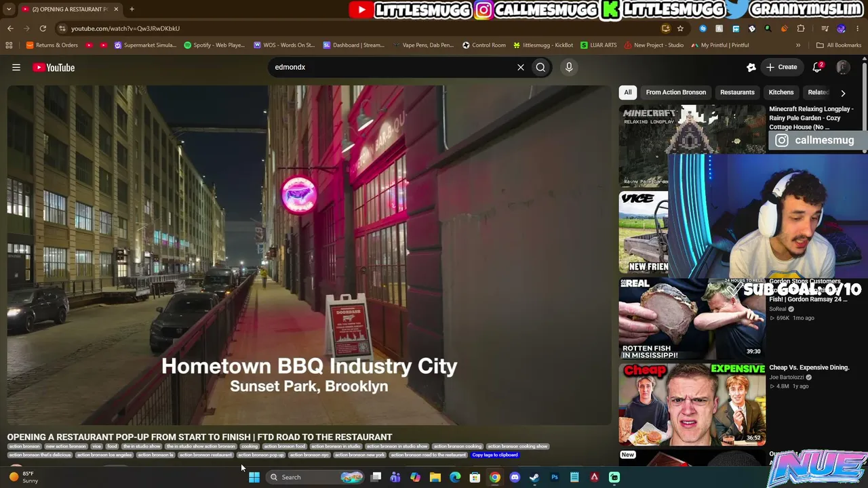
Task: Open the Windows Start menu
Action: (254, 477)
